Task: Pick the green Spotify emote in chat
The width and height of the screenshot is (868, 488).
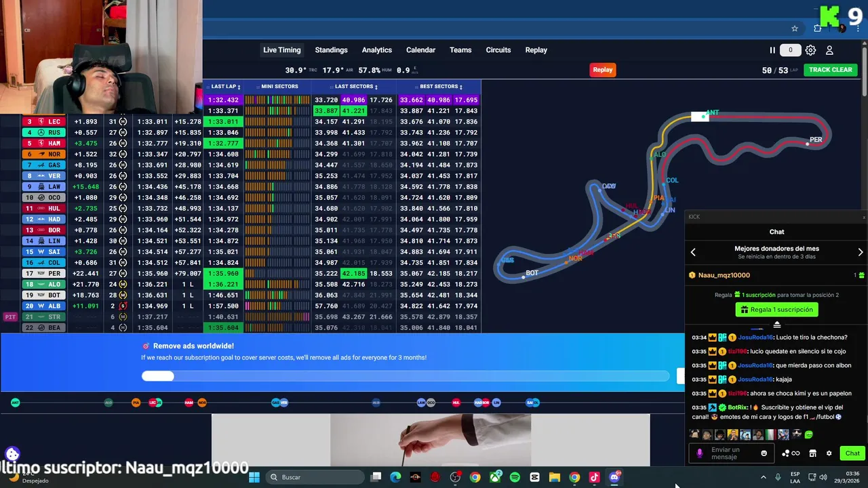Action: pyautogui.click(x=808, y=434)
